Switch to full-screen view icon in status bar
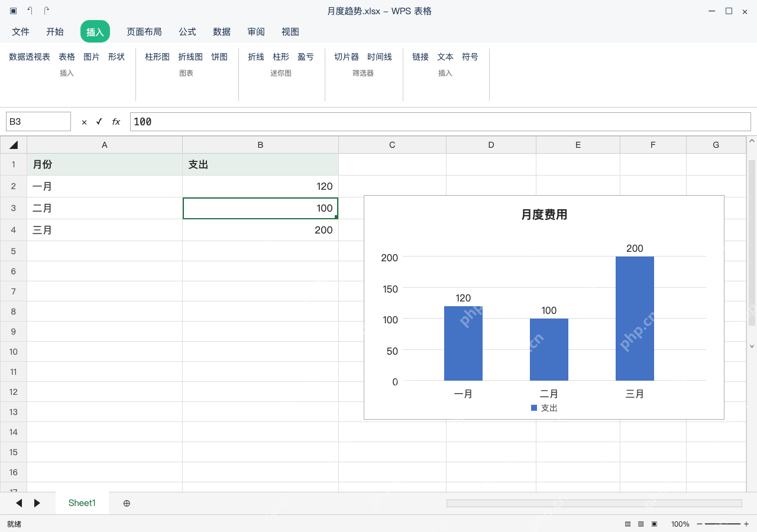Image resolution: width=757 pixels, height=532 pixels. [654, 524]
